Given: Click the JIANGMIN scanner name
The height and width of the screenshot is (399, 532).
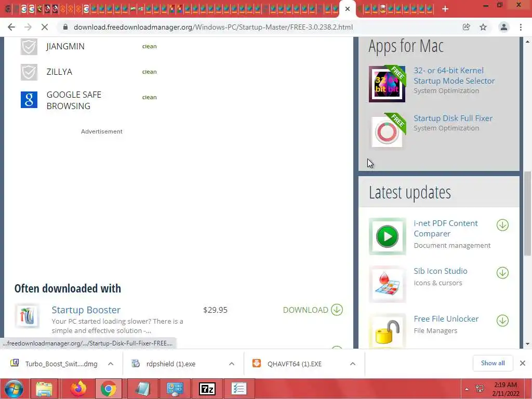Looking at the screenshot, I should point(65,46).
